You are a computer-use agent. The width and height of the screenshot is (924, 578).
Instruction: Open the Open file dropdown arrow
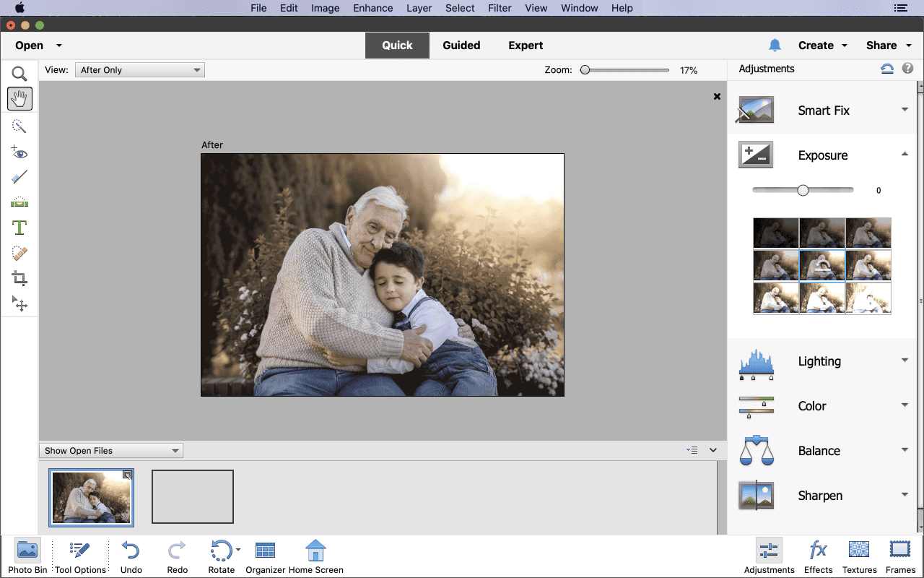coord(59,46)
